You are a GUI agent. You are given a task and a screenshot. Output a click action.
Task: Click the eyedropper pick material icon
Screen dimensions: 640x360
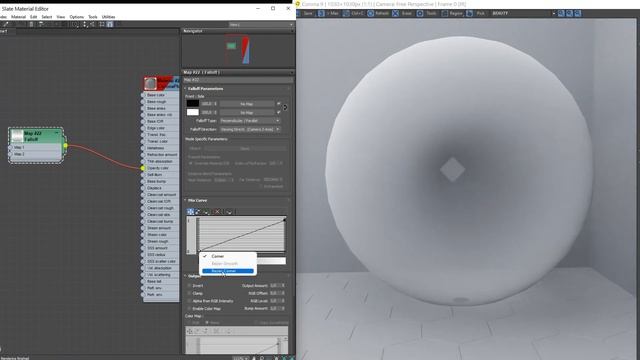click(x=5, y=24)
